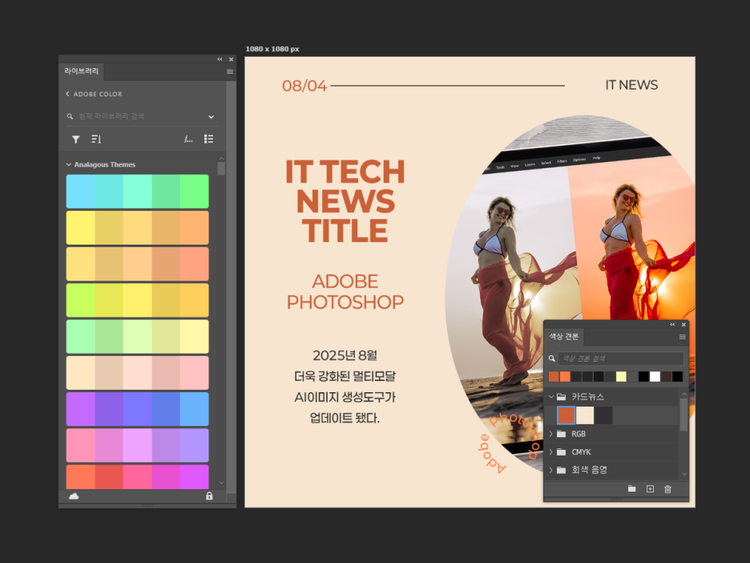Screen dimensions: 750x563
Task: Click the ADOBE PHOTOSHOP subtitle on canvas
Action: tap(345, 292)
